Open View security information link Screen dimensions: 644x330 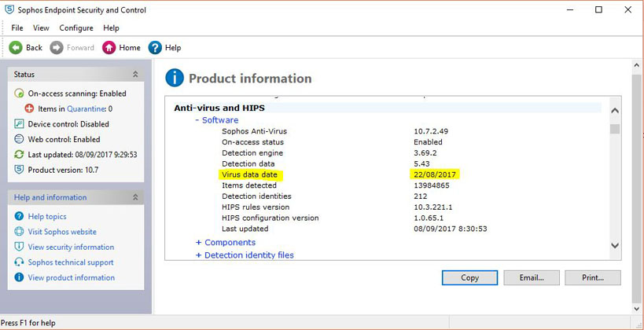coord(71,247)
